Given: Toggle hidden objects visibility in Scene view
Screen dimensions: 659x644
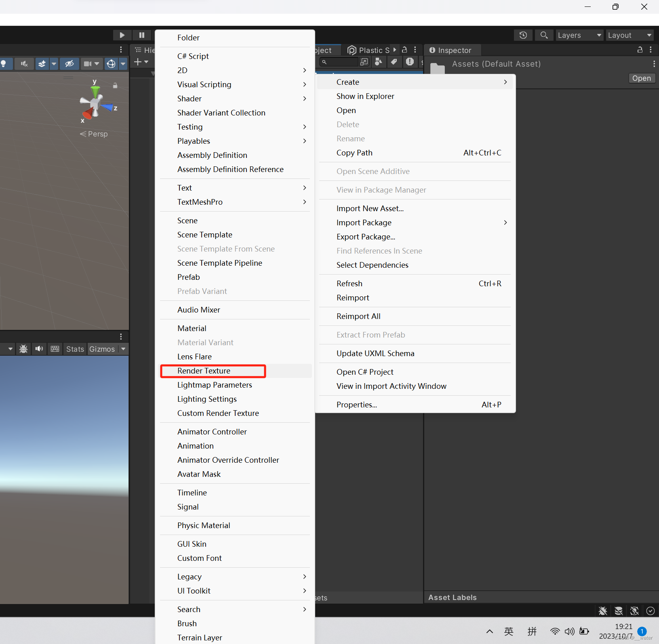Looking at the screenshot, I should pyautogui.click(x=69, y=63).
